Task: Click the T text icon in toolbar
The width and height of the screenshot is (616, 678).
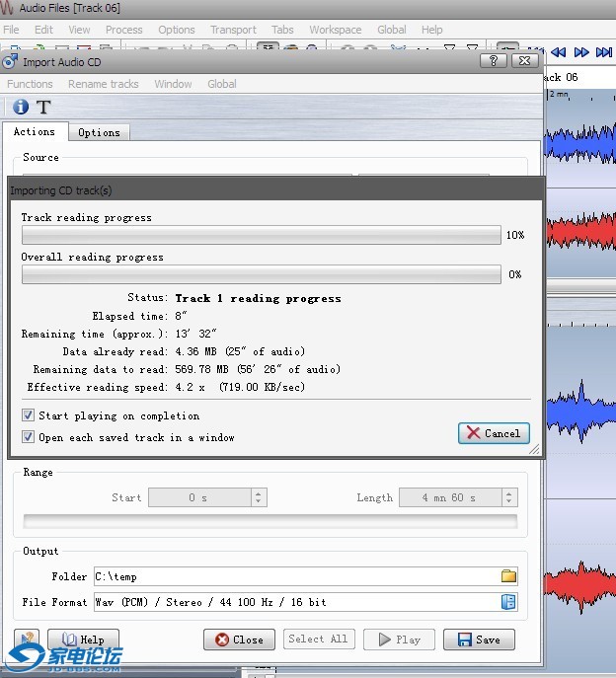Action: tap(43, 107)
